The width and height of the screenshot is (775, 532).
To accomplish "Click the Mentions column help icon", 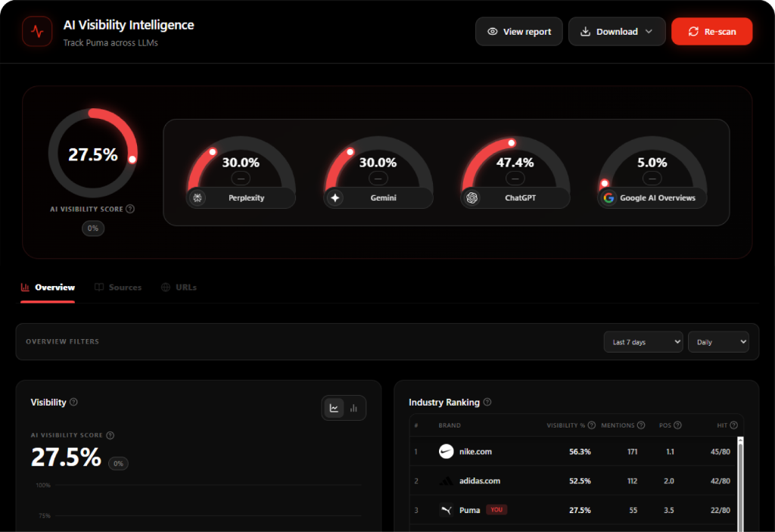I will tap(641, 425).
